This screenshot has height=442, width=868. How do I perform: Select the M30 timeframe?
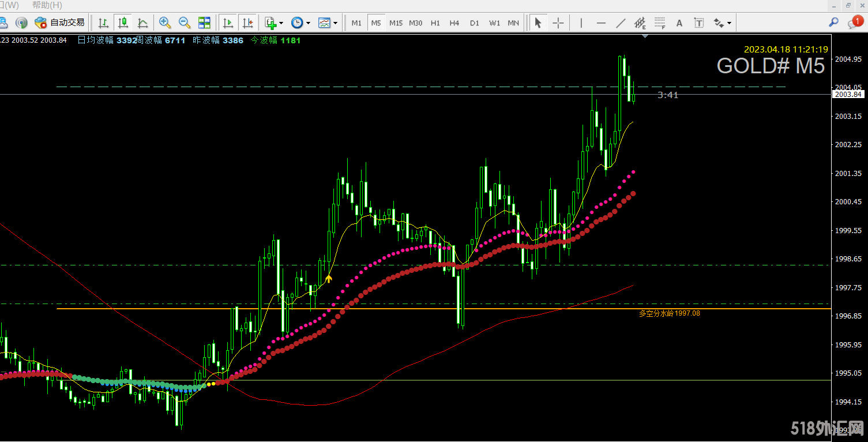[416, 23]
